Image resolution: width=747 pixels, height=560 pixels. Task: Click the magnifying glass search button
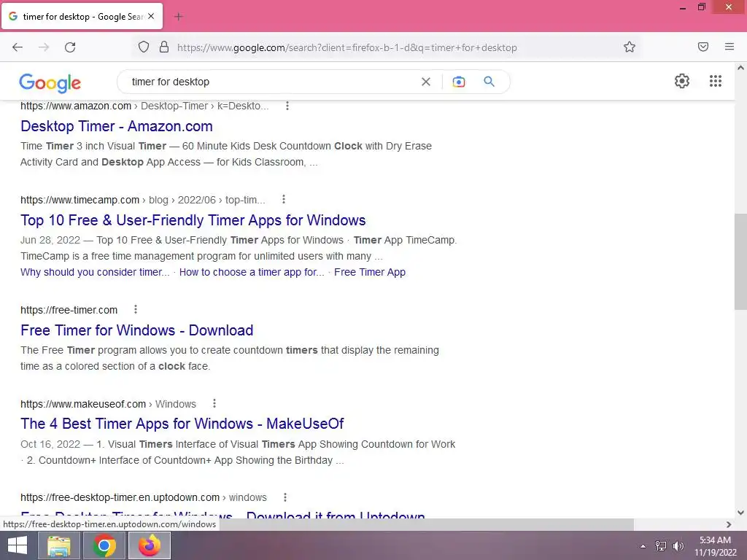point(489,82)
